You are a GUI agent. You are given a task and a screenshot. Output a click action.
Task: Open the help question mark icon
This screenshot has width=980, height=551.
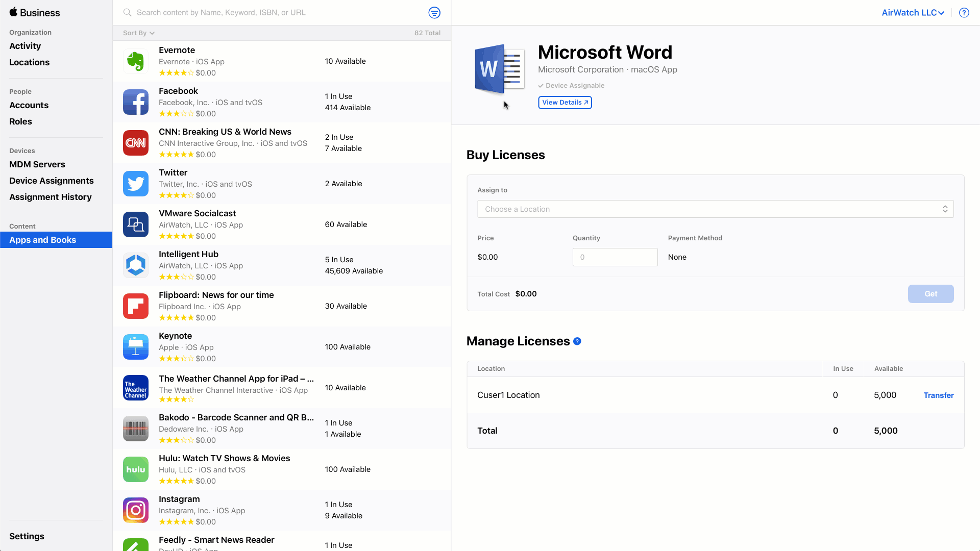(x=964, y=13)
